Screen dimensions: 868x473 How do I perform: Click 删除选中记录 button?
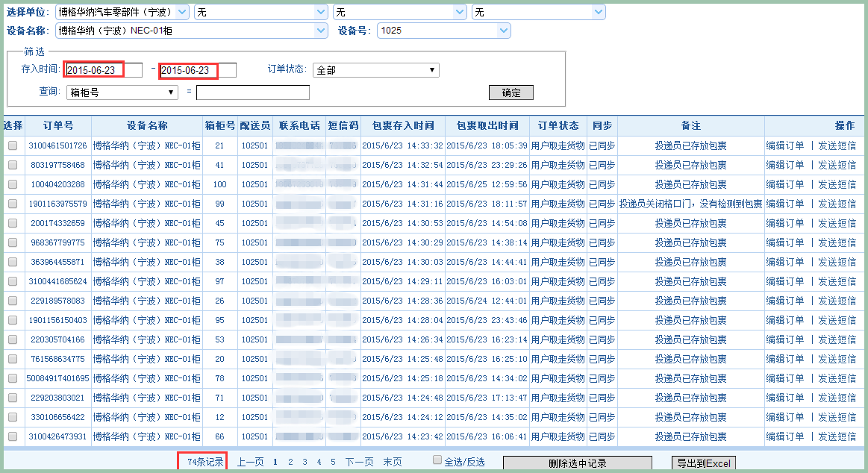point(577,463)
